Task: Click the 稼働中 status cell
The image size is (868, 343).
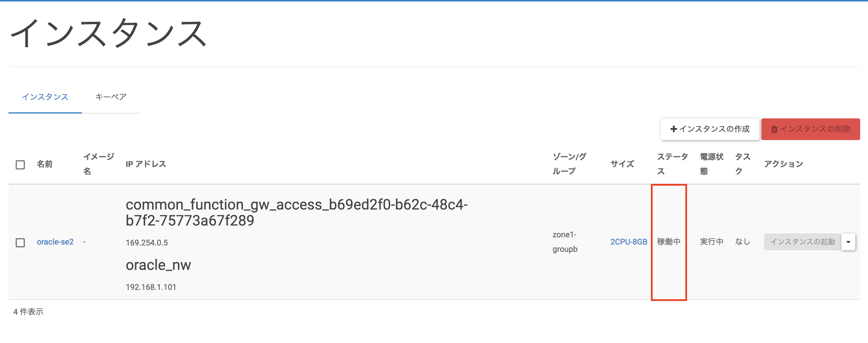Action: (669, 242)
